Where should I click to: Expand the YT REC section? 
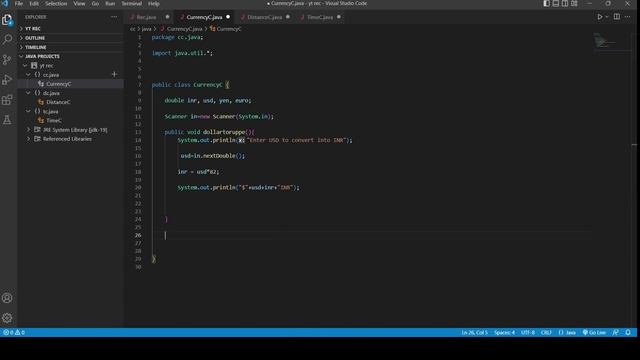point(70,29)
